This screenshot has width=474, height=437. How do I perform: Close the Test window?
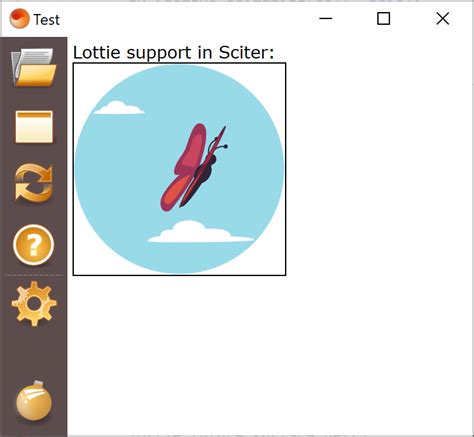click(443, 18)
